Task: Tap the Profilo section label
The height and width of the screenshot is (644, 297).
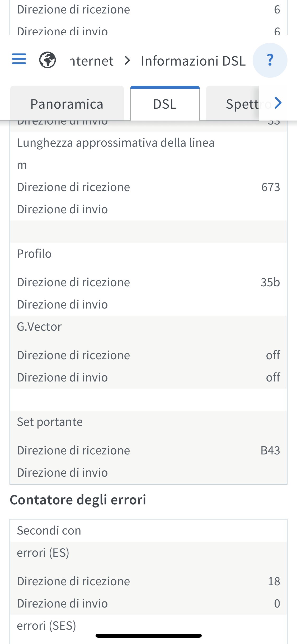Action: point(34,254)
